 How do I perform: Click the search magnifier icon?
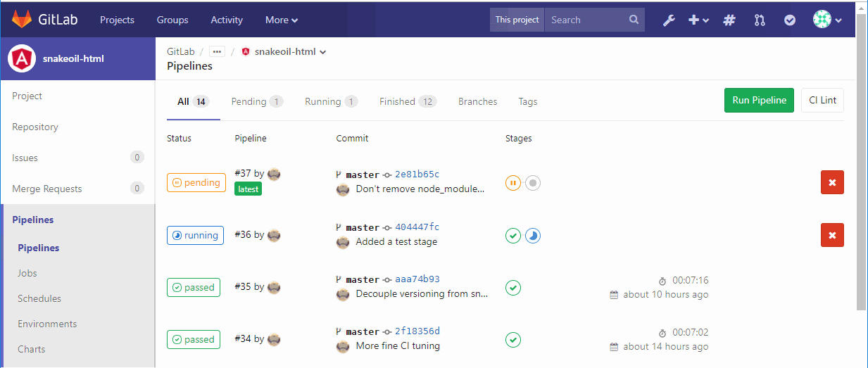point(634,20)
